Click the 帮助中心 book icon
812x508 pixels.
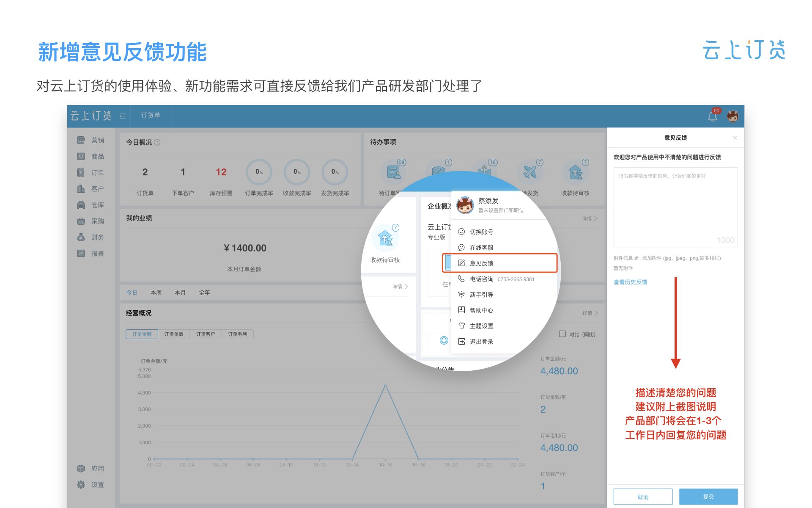pos(461,310)
